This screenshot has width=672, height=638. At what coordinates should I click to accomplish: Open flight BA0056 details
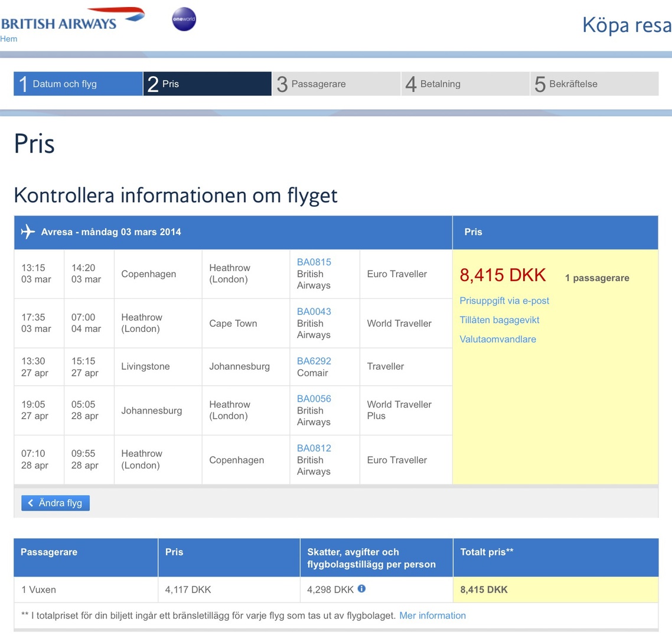pos(314,399)
